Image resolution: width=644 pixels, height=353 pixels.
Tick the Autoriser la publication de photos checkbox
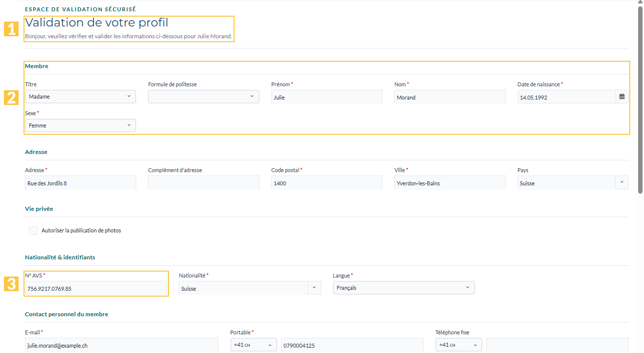(x=33, y=230)
